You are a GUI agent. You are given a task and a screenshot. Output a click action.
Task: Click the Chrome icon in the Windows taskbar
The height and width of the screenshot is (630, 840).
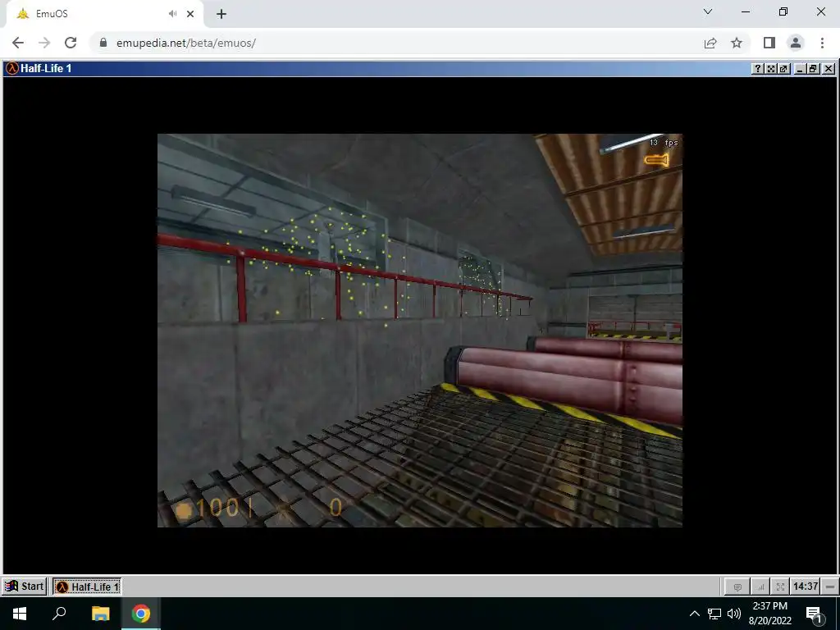[141, 614]
